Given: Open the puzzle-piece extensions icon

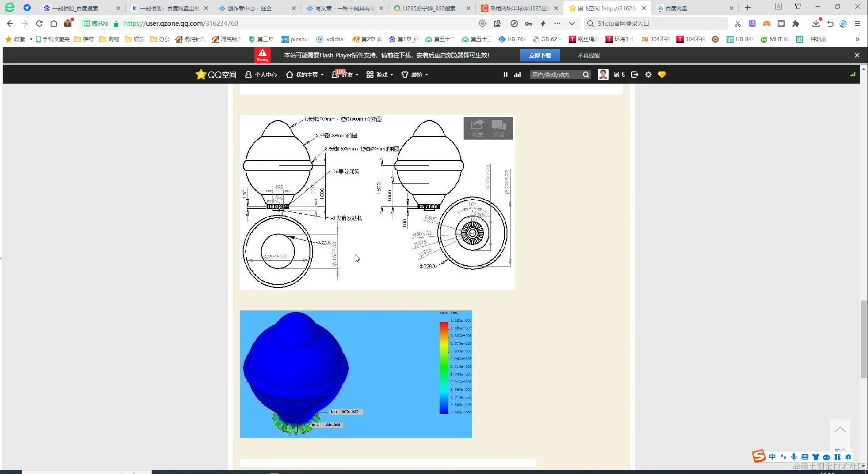Looking at the screenshot, I should tap(796, 23).
